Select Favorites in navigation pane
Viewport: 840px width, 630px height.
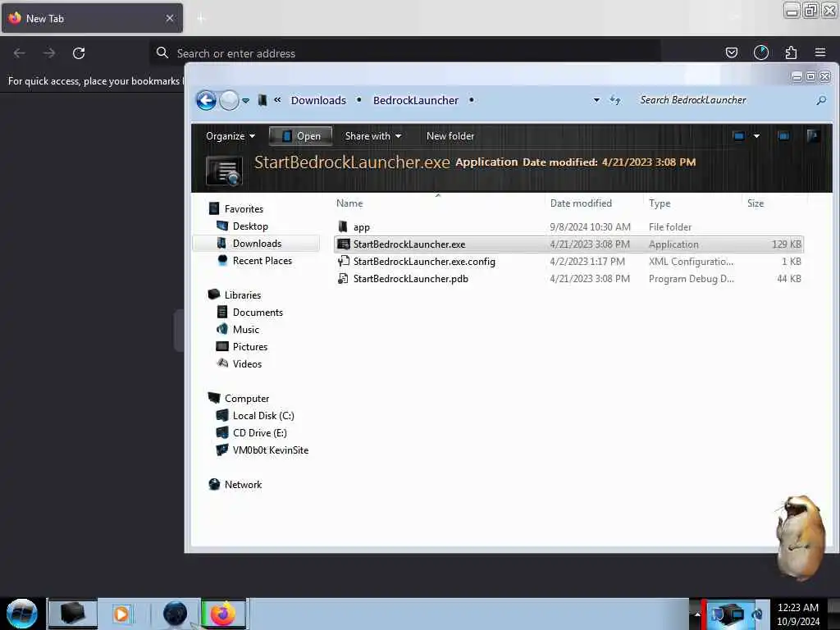pos(244,209)
